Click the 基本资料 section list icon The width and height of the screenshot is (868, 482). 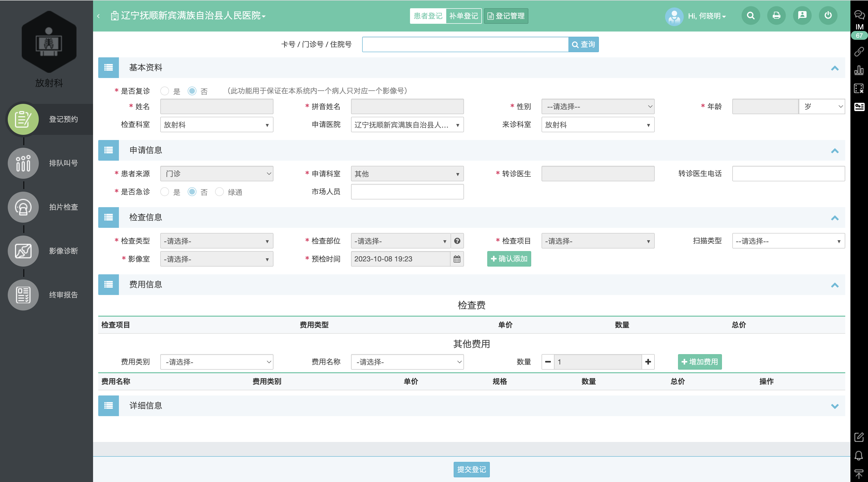pos(109,67)
